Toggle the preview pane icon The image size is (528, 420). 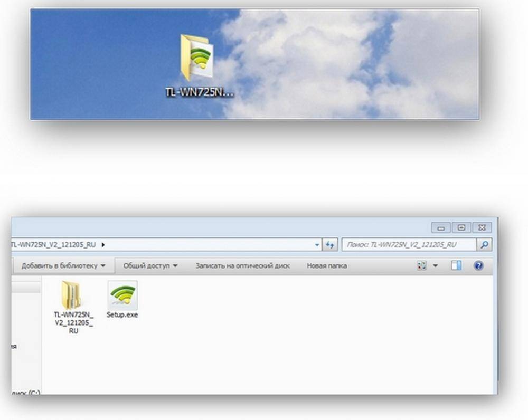(x=456, y=265)
